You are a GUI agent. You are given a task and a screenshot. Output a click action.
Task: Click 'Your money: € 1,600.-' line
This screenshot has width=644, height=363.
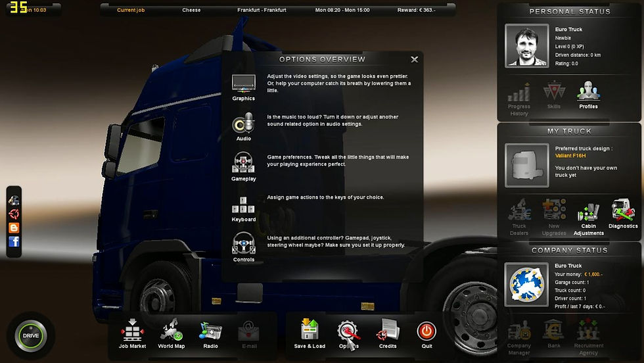579,274
